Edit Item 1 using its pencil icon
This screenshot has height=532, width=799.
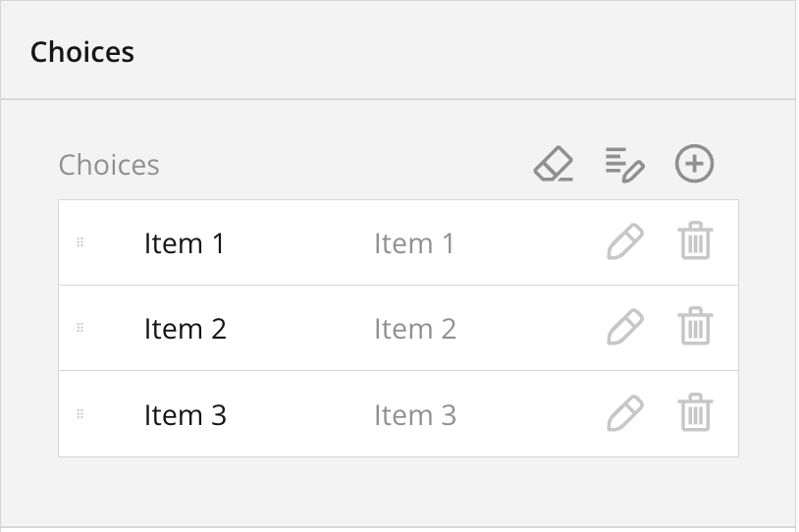pyautogui.click(x=625, y=242)
